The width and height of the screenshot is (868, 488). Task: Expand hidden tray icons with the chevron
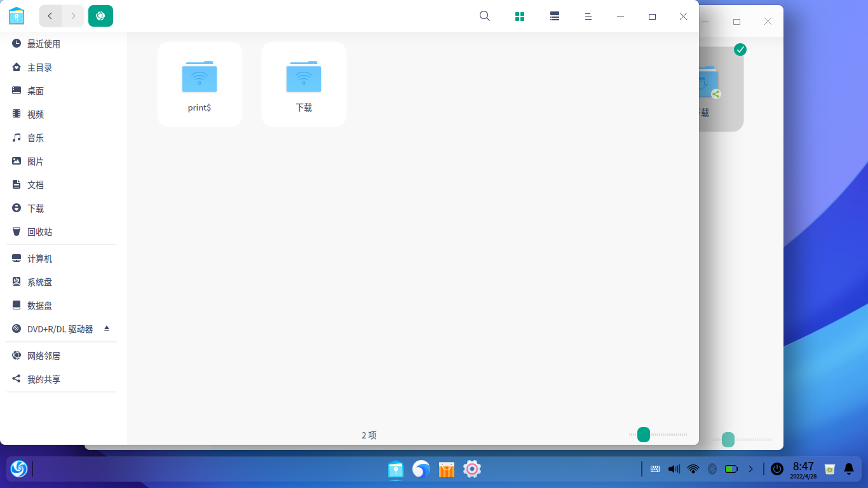(751, 469)
